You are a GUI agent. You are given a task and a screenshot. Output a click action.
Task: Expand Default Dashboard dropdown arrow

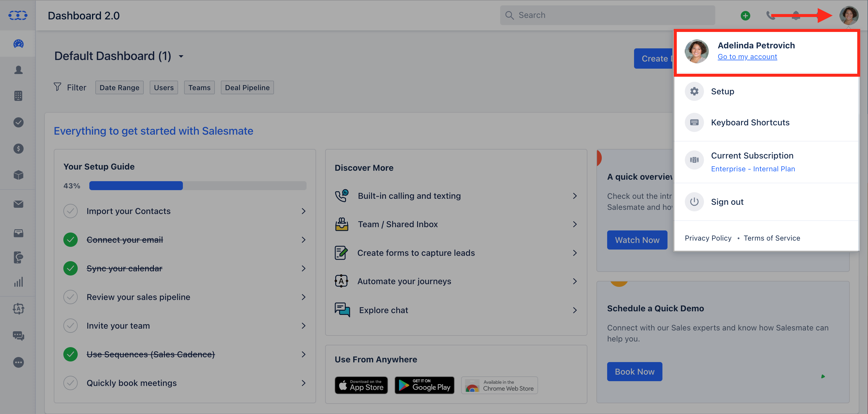click(181, 56)
